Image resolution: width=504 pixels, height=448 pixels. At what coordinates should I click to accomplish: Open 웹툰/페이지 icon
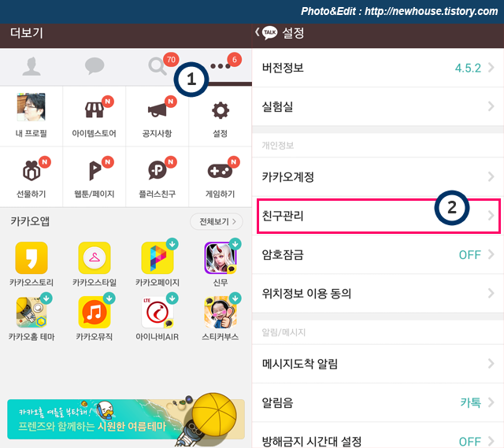tap(94, 171)
